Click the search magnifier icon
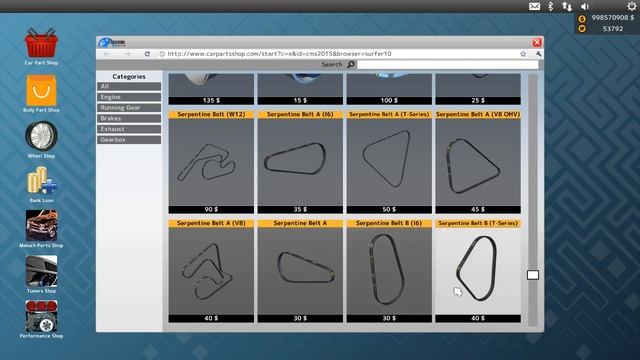Viewport: 640px width, 360px height. 351,64
